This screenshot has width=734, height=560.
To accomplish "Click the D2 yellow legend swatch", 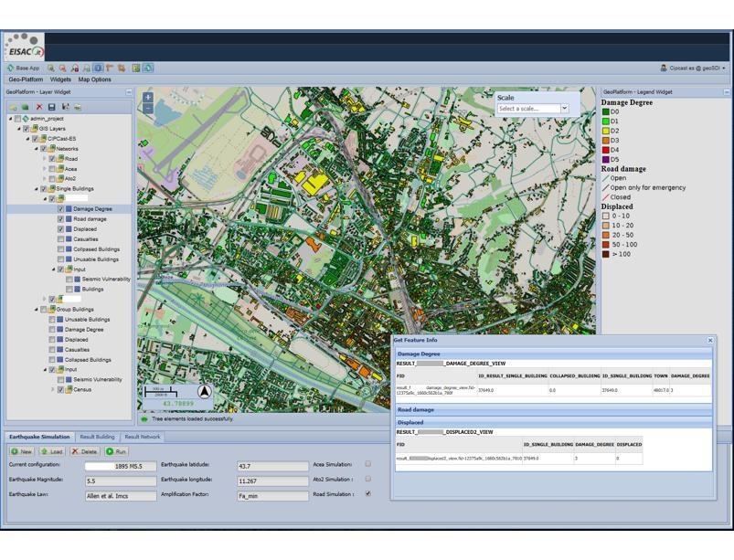I will click(x=606, y=131).
